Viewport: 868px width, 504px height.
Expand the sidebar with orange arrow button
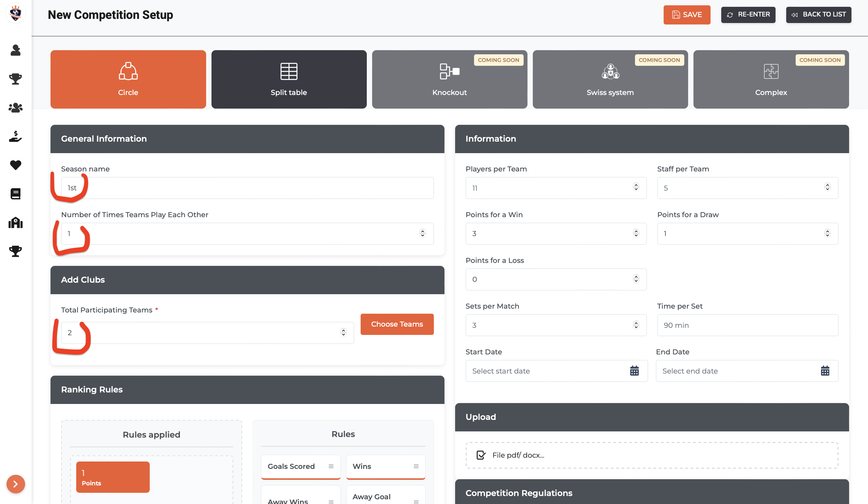pos(15,484)
